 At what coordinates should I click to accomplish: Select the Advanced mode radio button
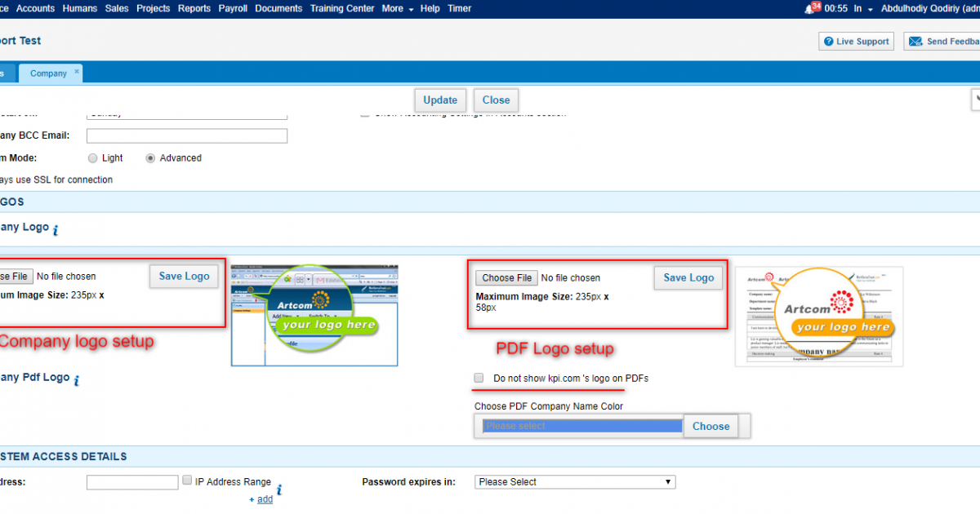[150, 158]
